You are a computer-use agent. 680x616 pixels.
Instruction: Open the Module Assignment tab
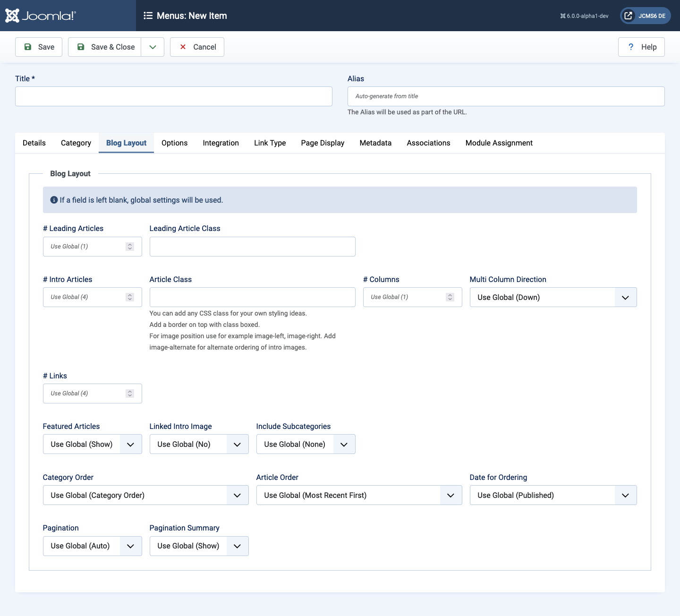tap(499, 143)
